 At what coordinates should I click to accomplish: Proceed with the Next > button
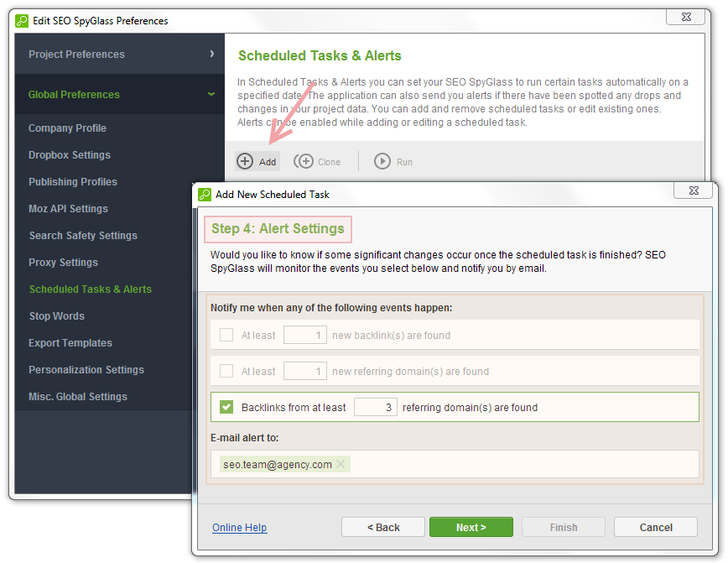[471, 527]
